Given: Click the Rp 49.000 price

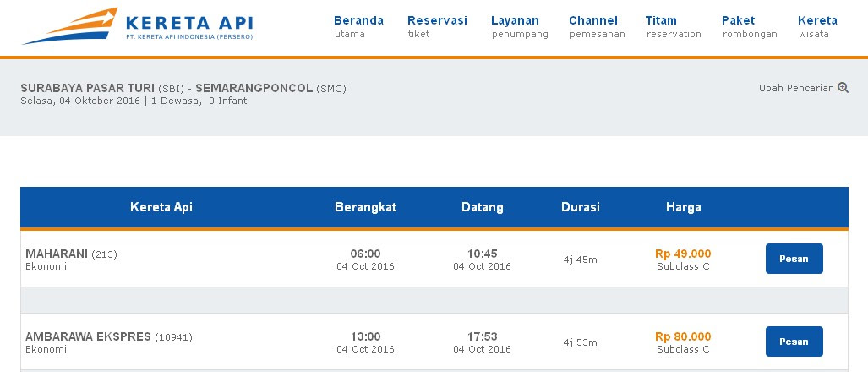Looking at the screenshot, I should [683, 254].
